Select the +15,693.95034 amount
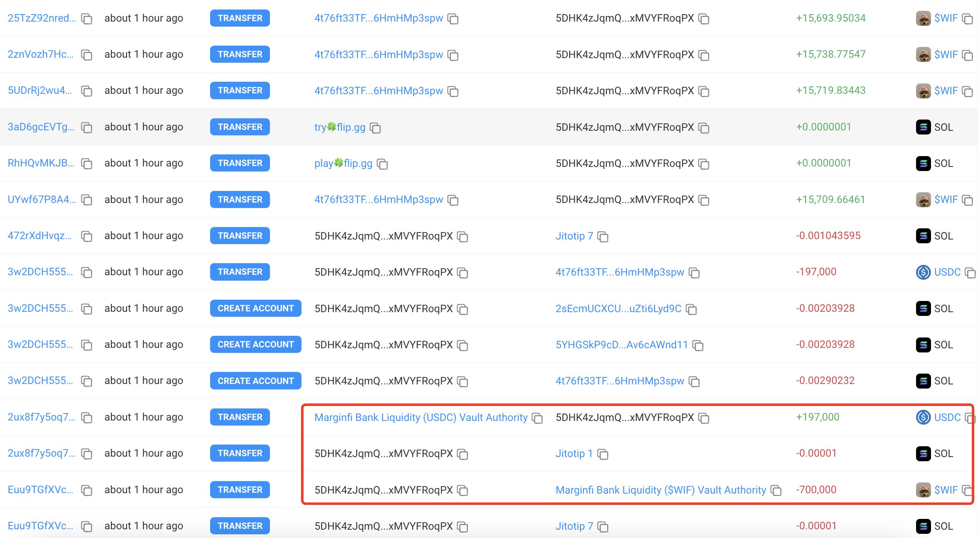 tap(831, 18)
